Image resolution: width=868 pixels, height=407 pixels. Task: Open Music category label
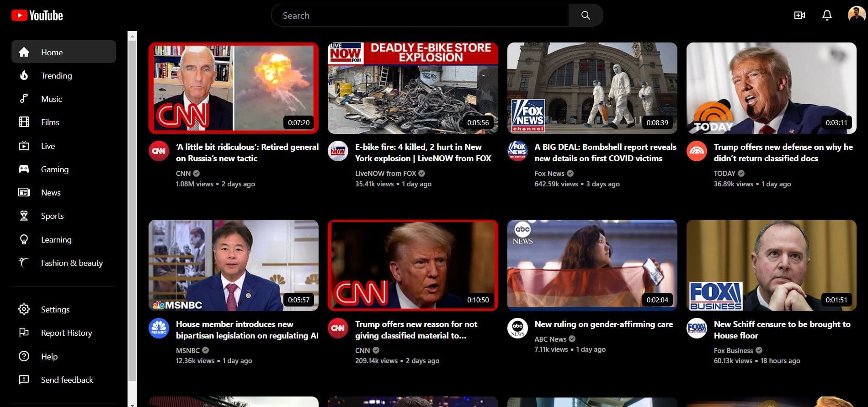(x=51, y=99)
